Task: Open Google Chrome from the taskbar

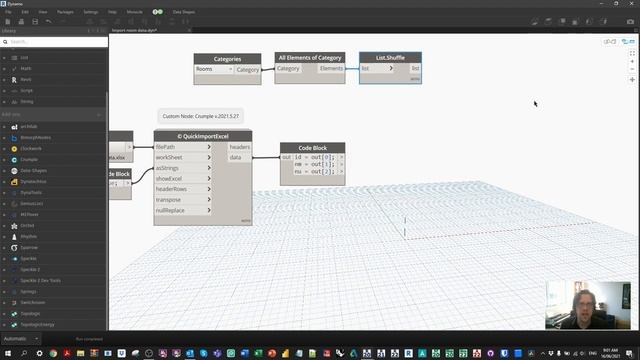Action: coord(53,353)
